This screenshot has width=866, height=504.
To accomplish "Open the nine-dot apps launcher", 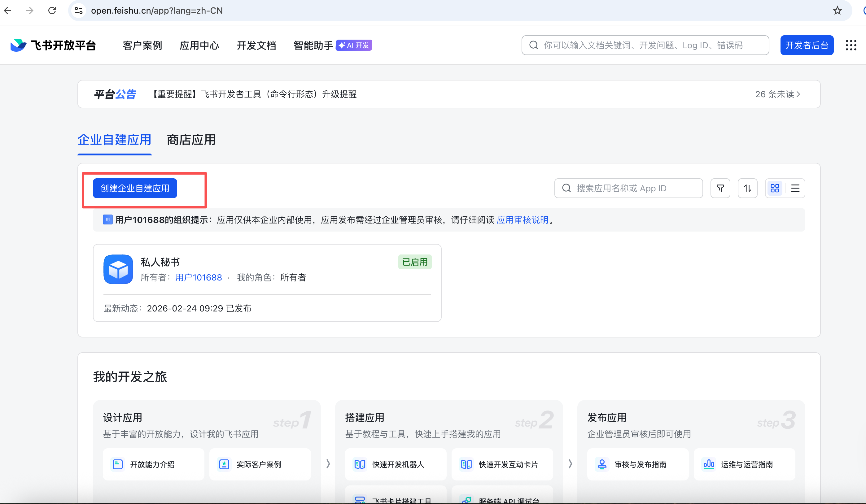I will [x=851, y=45].
